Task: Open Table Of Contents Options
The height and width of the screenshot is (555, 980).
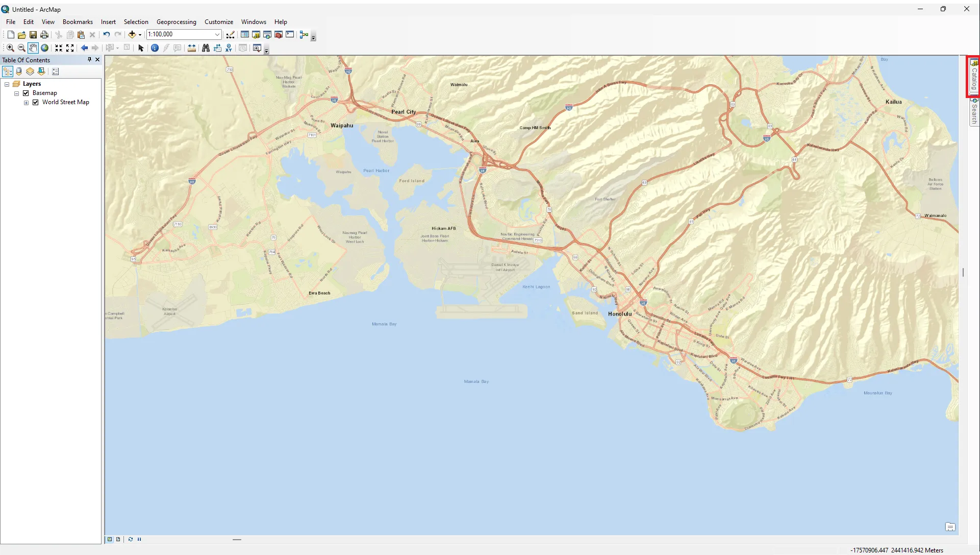Action: point(56,71)
